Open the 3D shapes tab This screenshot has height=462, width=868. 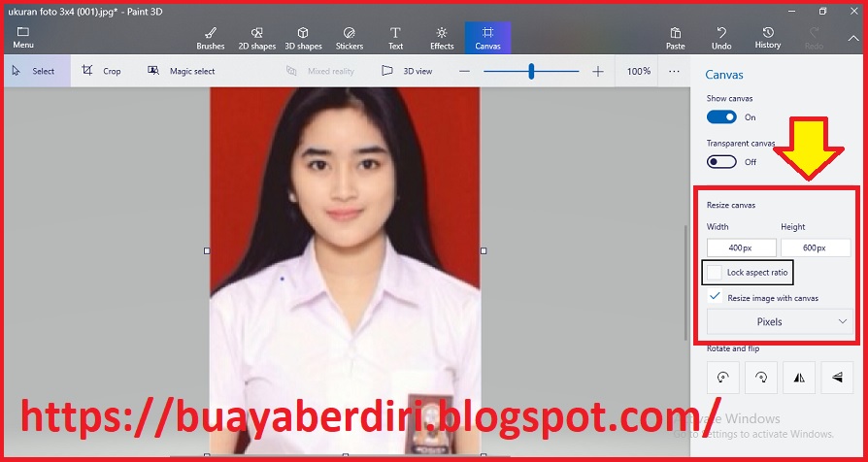303,38
